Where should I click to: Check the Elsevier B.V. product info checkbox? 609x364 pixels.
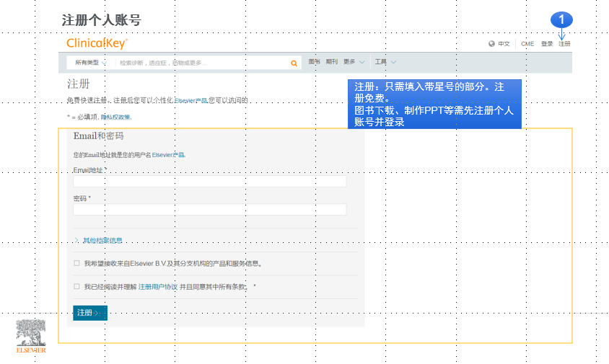point(76,263)
